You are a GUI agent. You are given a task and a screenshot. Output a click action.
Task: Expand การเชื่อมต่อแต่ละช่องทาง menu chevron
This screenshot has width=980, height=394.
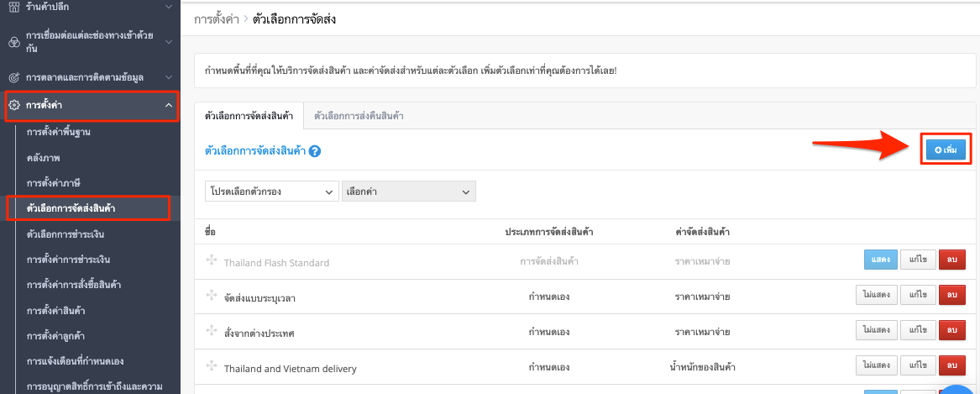pos(168,42)
